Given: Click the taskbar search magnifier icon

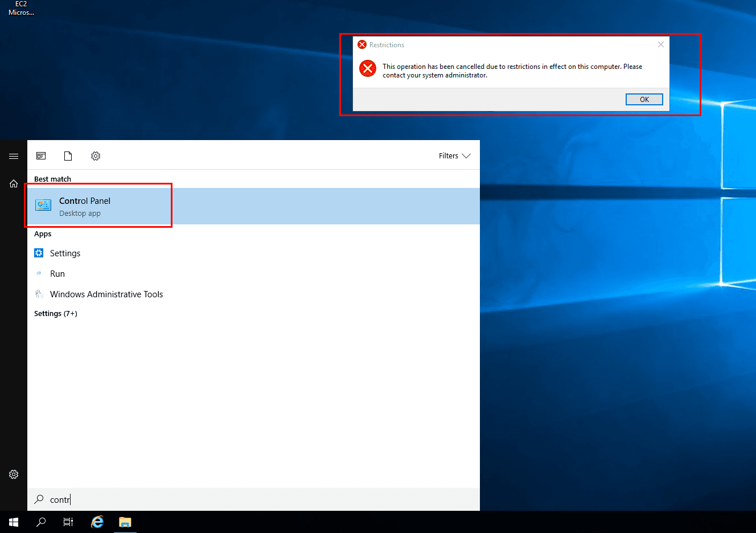Looking at the screenshot, I should click(41, 522).
